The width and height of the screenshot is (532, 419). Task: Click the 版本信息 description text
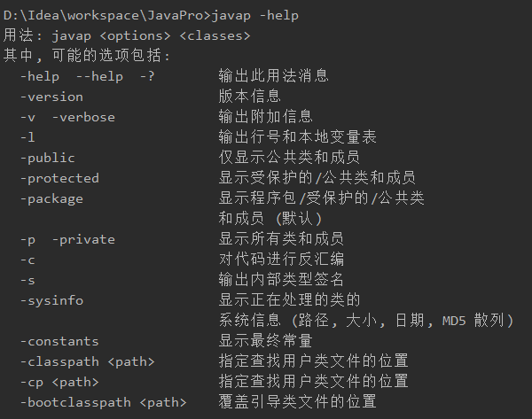tap(250, 97)
